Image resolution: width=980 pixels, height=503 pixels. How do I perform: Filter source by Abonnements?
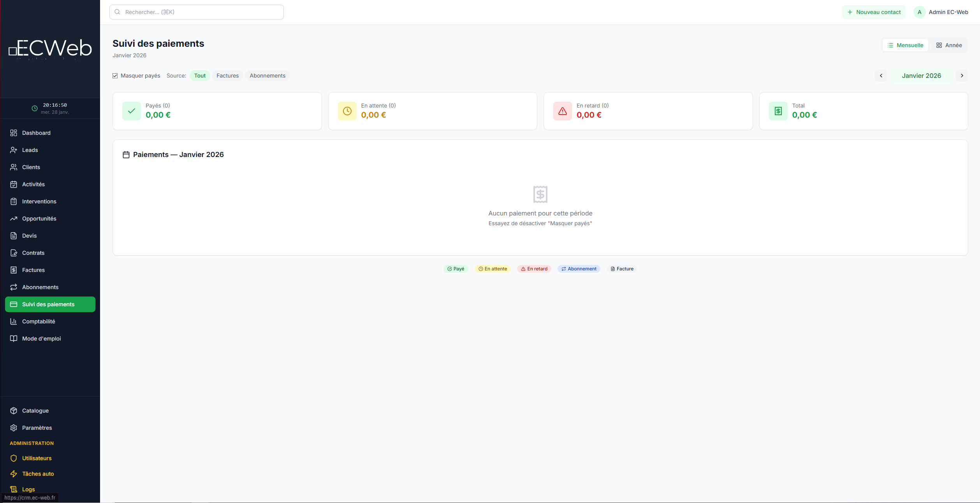click(267, 75)
